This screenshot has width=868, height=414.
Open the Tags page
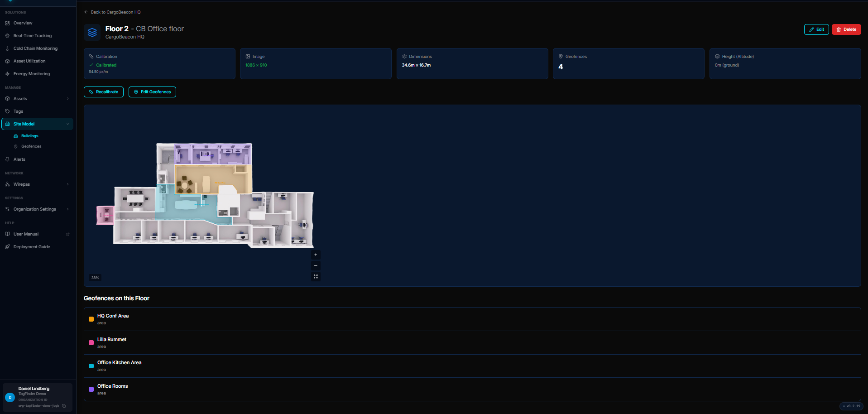tap(18, 111)
